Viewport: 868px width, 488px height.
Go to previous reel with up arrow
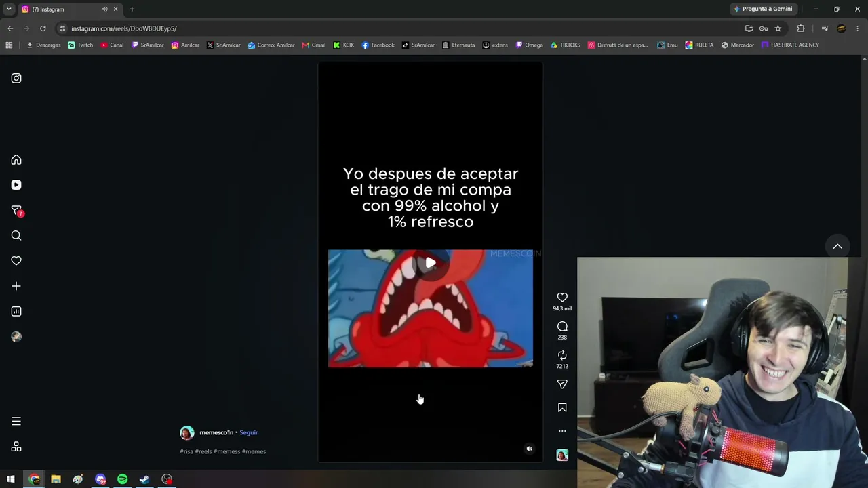(837, 247)
